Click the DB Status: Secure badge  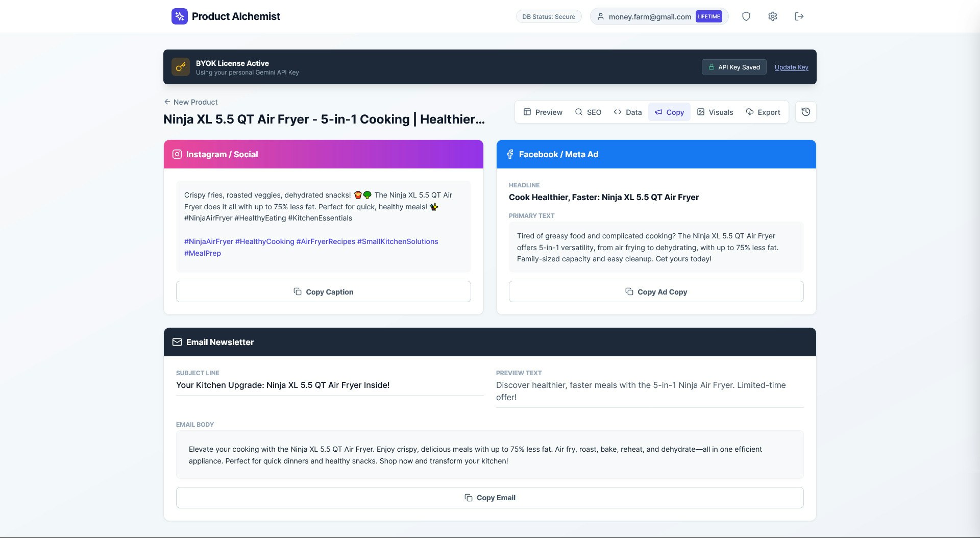[549, 17]
